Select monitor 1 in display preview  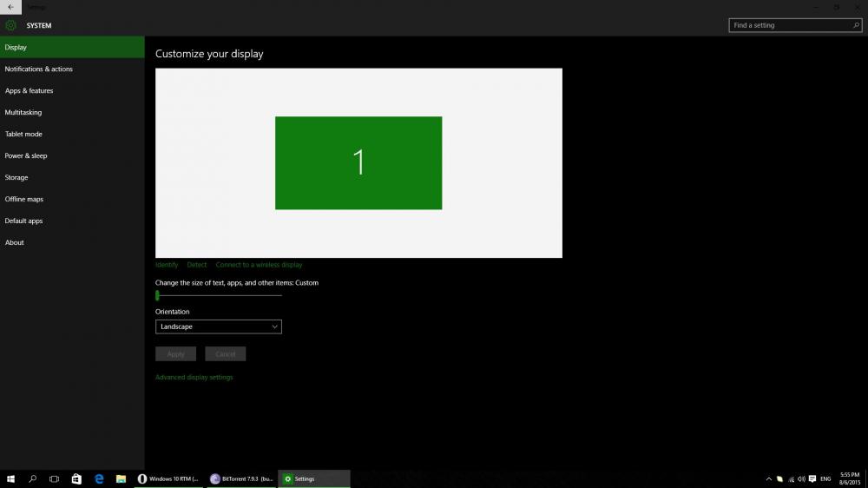(358, 162)
